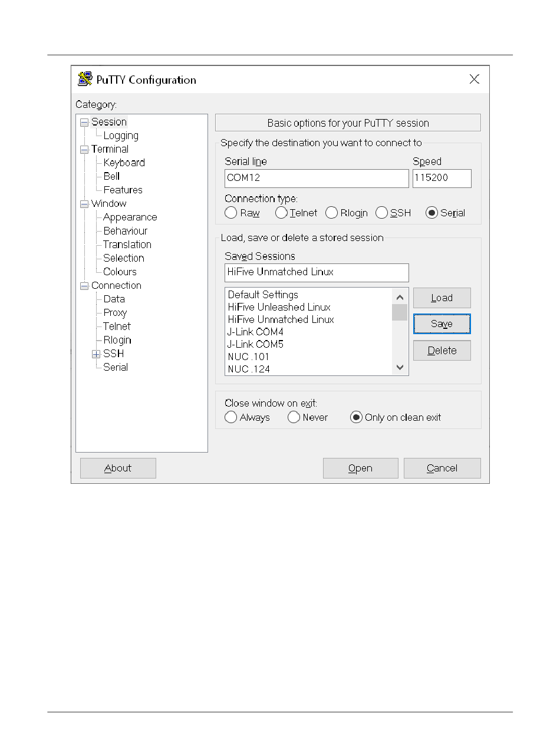
Task: Click the session list scroll up arrow
Action: (x=400, y=297)
